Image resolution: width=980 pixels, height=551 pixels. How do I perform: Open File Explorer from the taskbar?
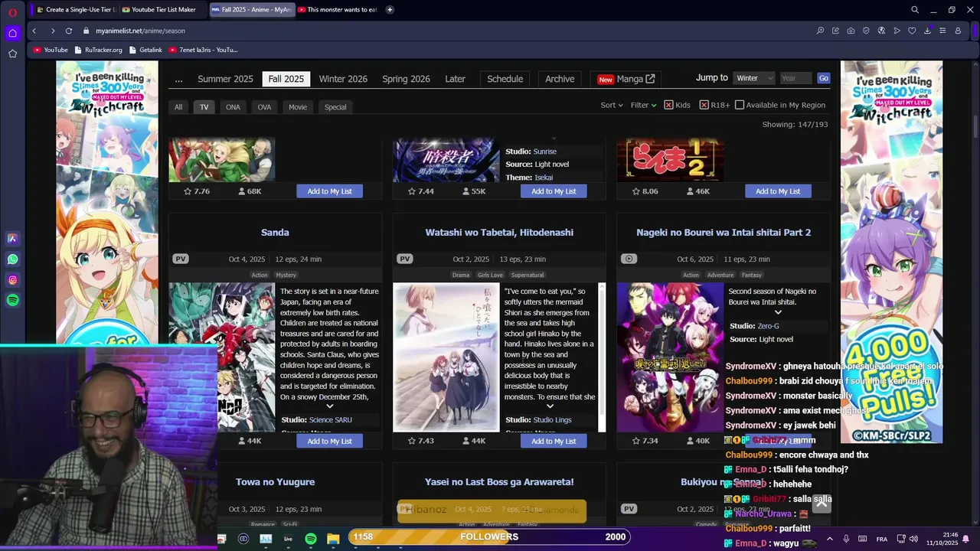(333, 539)
